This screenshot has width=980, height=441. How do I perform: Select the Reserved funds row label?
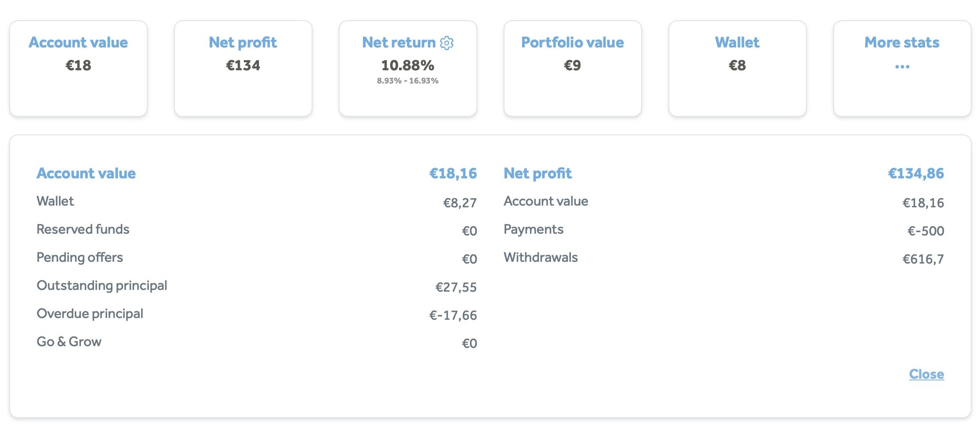[83, 229]
